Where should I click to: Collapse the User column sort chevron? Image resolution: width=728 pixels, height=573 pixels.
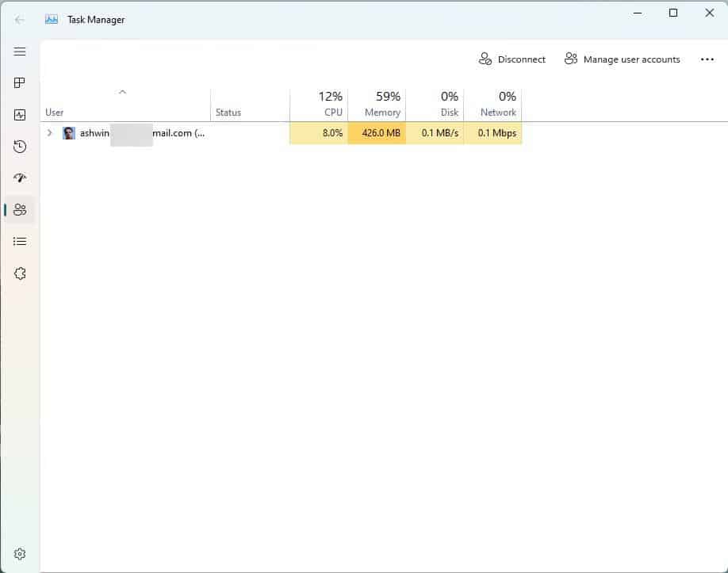[x=123, y=92]
